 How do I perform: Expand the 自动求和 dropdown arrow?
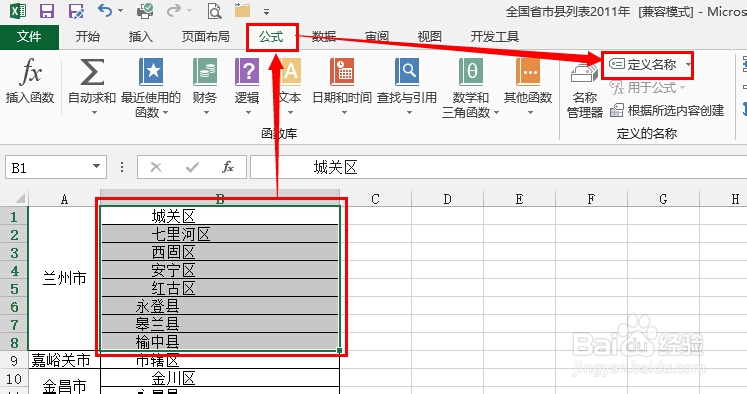[94, 112]
